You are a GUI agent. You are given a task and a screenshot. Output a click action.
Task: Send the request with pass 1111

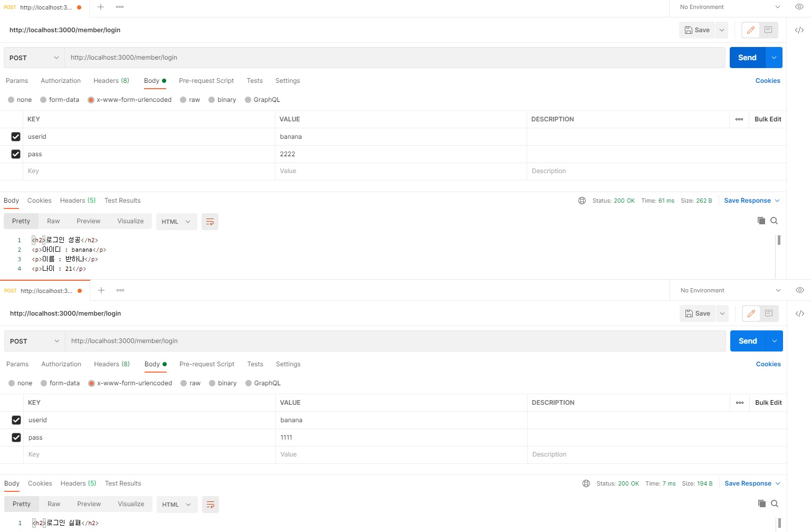[748, 341]
